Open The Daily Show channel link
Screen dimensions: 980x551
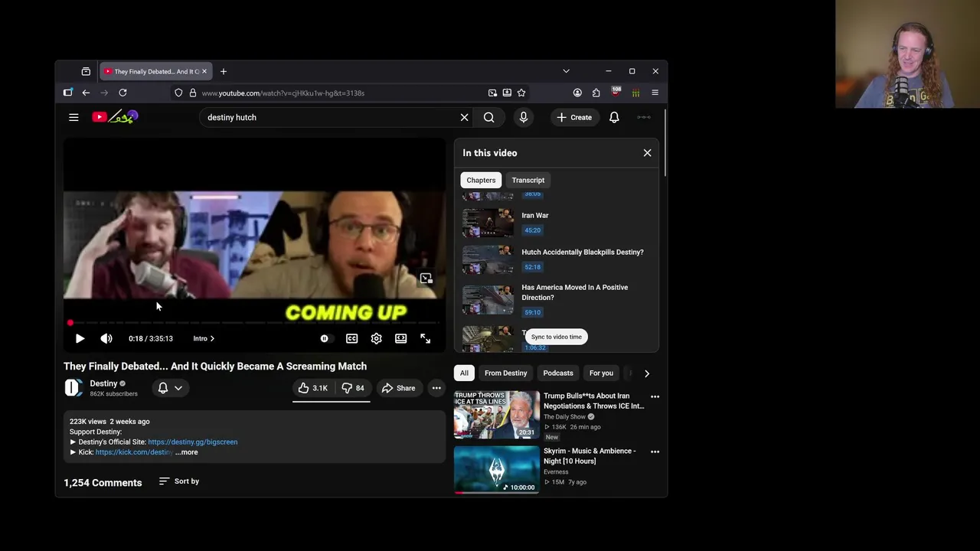click(x=564, y=417)
